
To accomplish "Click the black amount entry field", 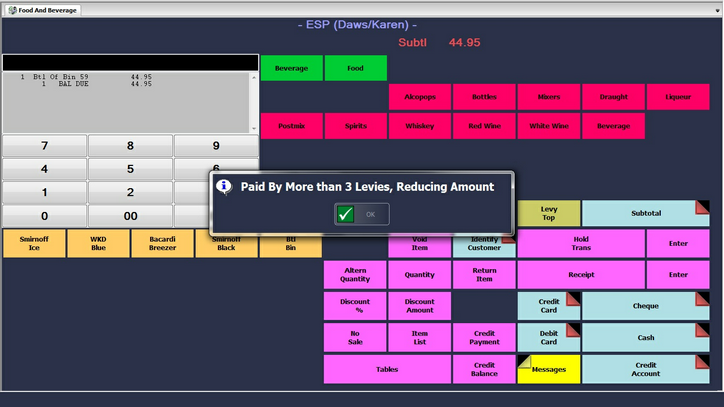I will [x=130, y=62].
